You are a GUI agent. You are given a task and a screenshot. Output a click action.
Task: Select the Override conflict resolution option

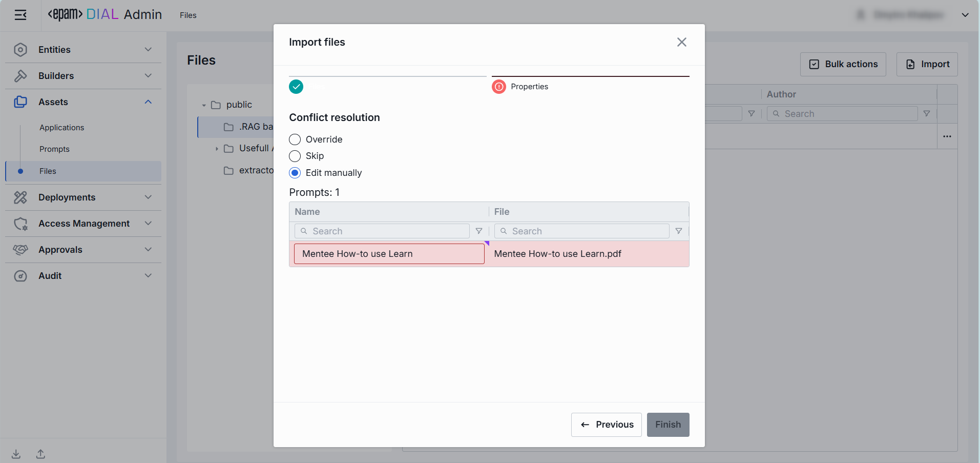pyautogui.click(x=295, y=139)
